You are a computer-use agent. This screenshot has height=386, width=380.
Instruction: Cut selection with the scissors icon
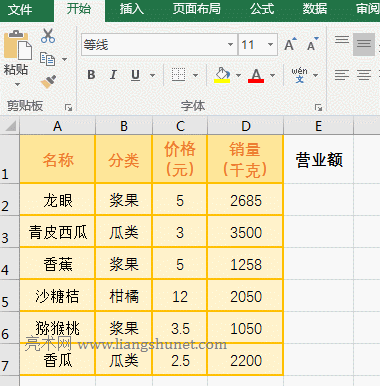pyautogui.click(x=48, y=36)
